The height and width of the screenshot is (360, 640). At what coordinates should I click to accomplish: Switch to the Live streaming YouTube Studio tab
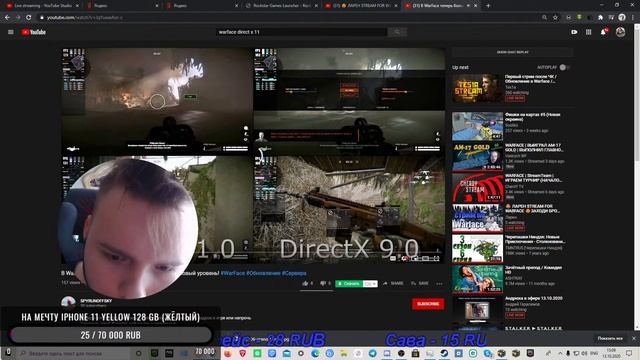[42, 6]
